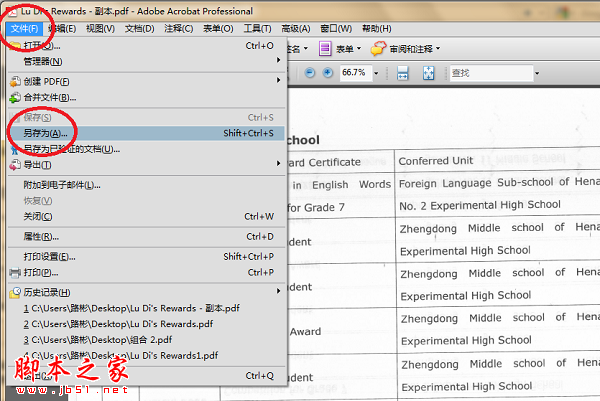Click the 导出 menu icon
Viewport: 600px width, 401px height.
coord(15,165)
